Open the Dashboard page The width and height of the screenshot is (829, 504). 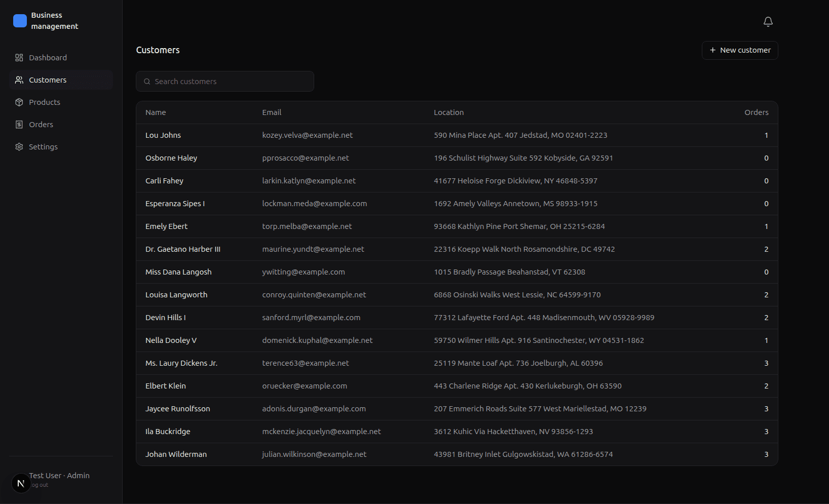tap(61, 58)
